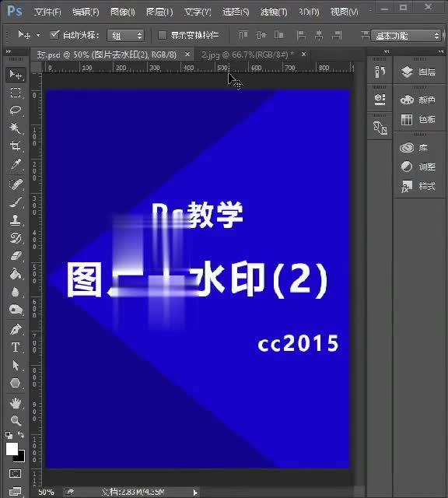Open the Filter menu (滤镜)
448x498 pixels.
click(274, 12)
